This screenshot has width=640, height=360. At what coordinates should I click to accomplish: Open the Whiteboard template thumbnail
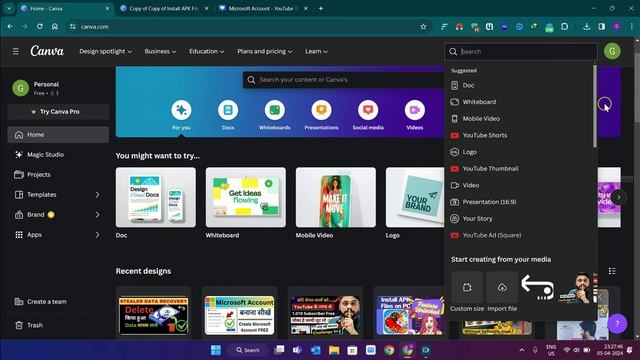tap(246, 198)
